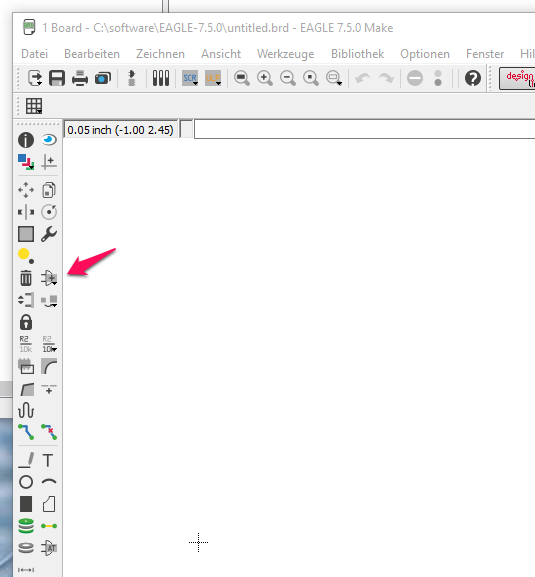Select the Text tool
The height and width of the screenshot is (577, 535).
tap(48, 460)
